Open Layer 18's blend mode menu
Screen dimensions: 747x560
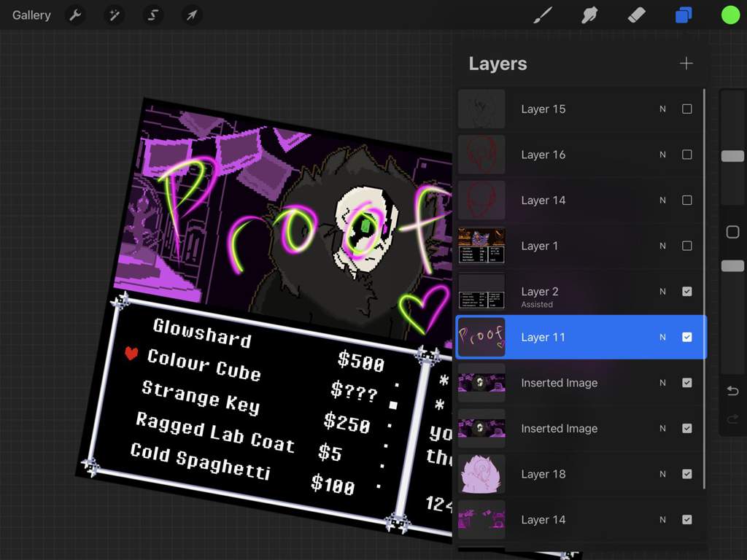pos(662,474)
